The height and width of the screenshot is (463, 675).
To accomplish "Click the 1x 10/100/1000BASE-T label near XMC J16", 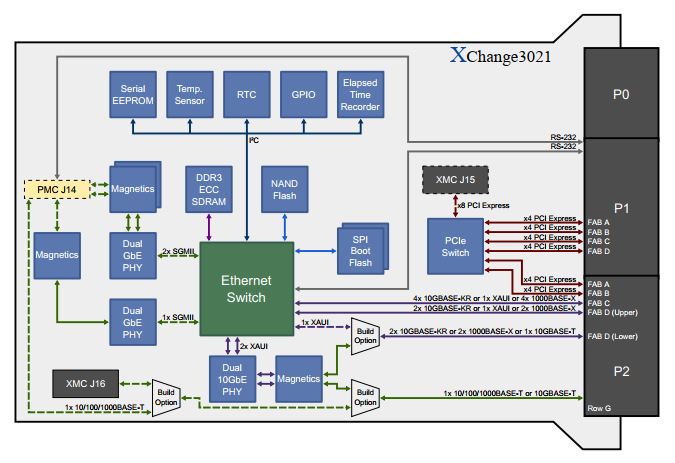I will 105,407.
